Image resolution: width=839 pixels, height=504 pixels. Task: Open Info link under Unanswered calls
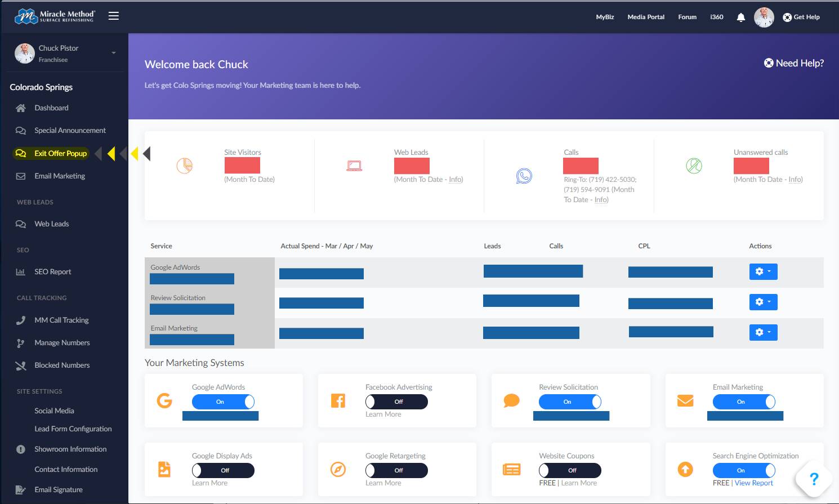tap(795, 180)
